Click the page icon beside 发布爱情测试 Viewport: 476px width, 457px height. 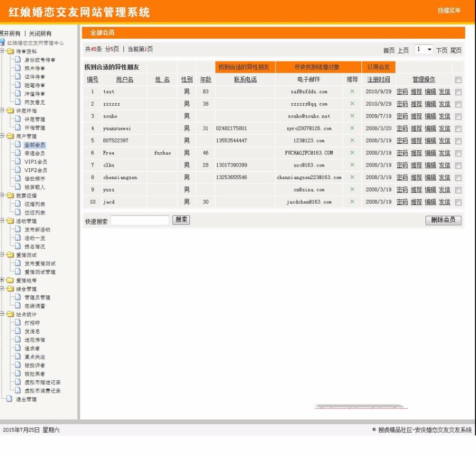click(x=18, y=263)
